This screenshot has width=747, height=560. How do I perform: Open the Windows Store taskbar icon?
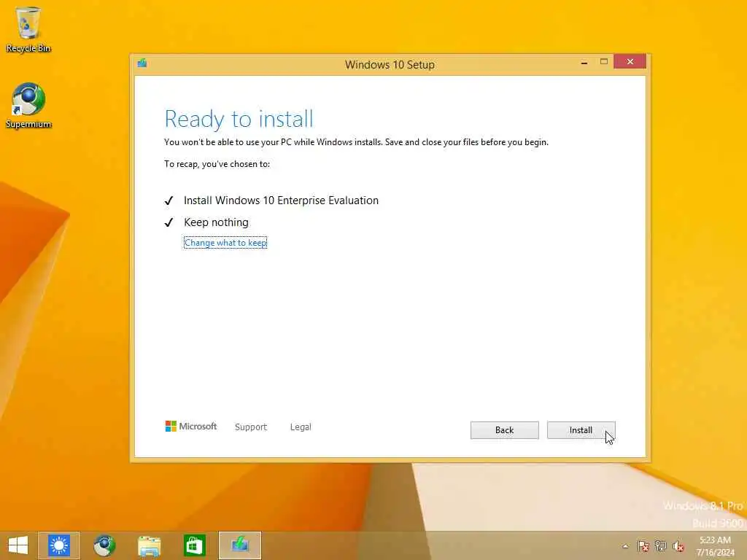(x=194, y=545)
